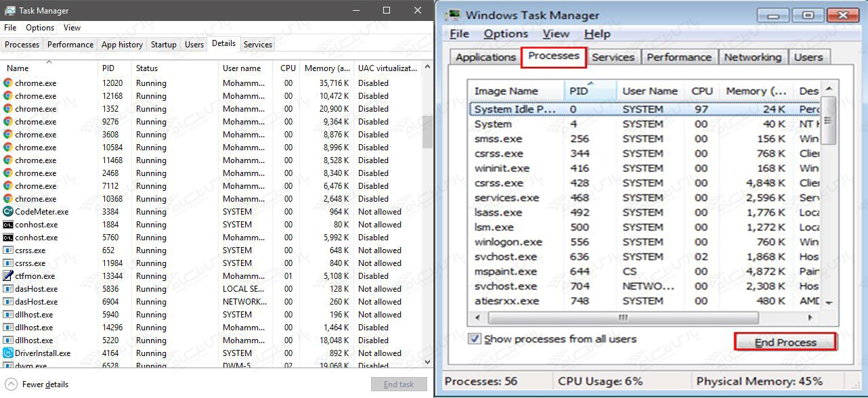Image resolution: width=868 pixels, height=398 pixels.
Task: Click scroll-down arrow of Windows Task Manager list
Action: [x=829, y=303]
